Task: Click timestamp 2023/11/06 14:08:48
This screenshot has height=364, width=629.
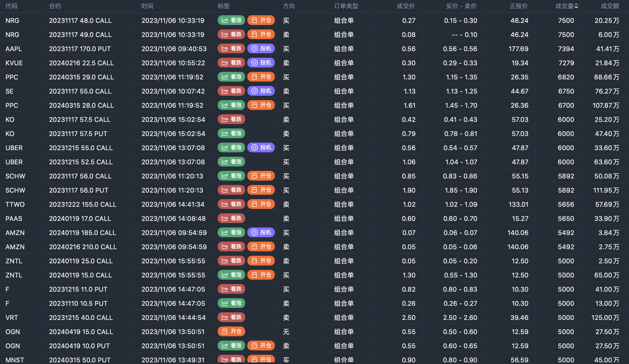Action: [174, 219]
